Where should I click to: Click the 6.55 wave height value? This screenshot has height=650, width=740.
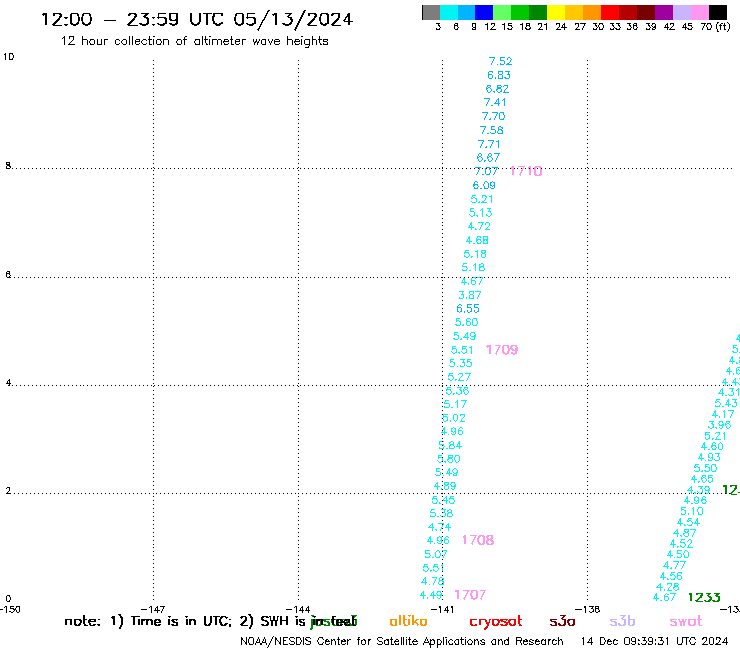468,309
